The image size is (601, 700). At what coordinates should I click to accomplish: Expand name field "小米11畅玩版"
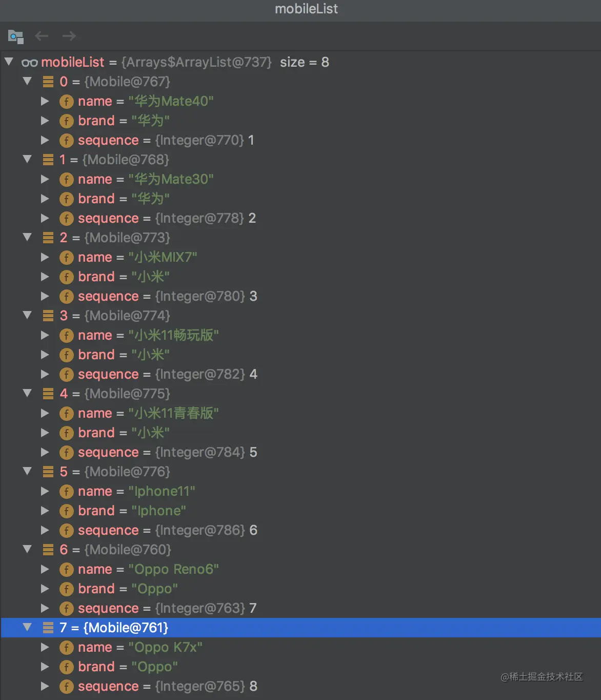(x=45, y=335)
